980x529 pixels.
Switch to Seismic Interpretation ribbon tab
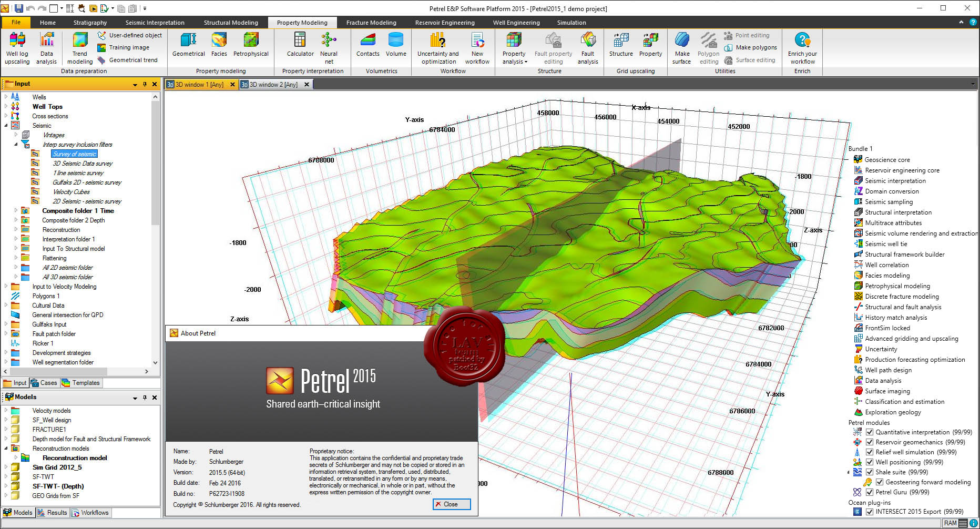[155, 23]
